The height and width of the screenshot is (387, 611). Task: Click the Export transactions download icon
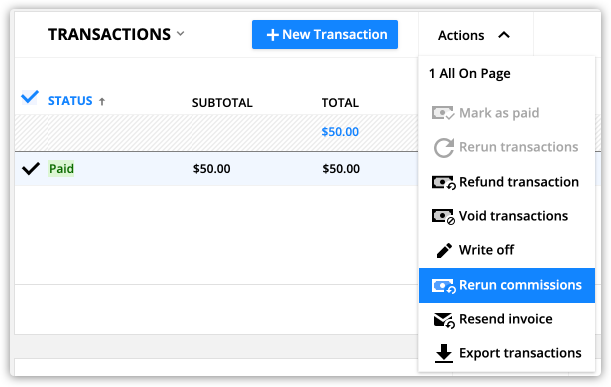click(444, 353)
